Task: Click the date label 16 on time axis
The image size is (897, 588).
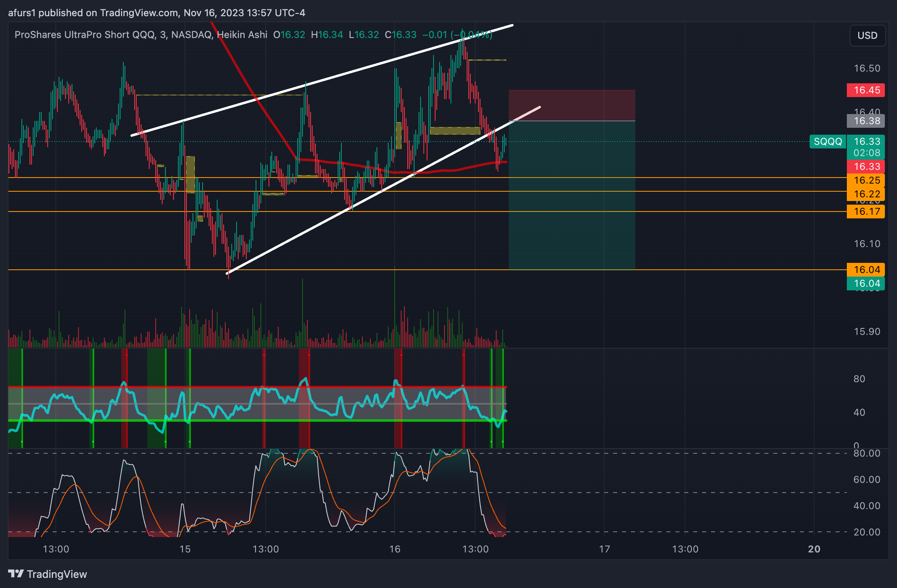Action: click(395, 549)
